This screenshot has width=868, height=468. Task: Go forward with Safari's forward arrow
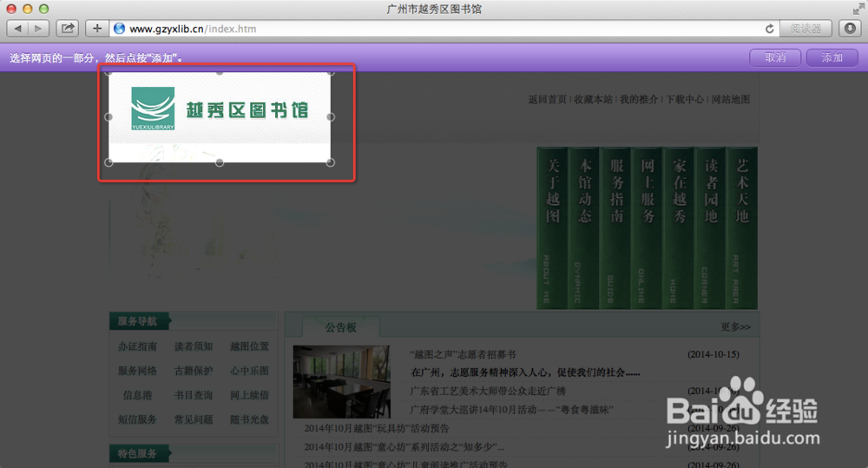pos(38,29)
